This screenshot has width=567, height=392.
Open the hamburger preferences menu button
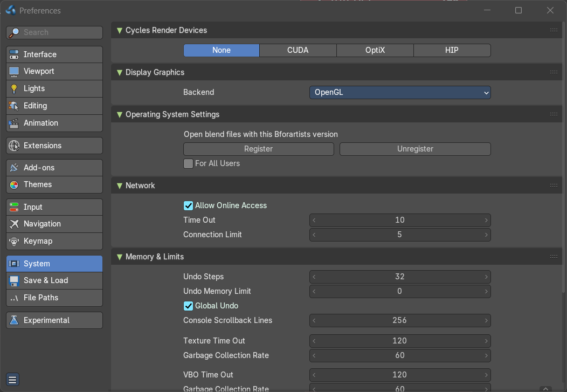tap(12, 380)
